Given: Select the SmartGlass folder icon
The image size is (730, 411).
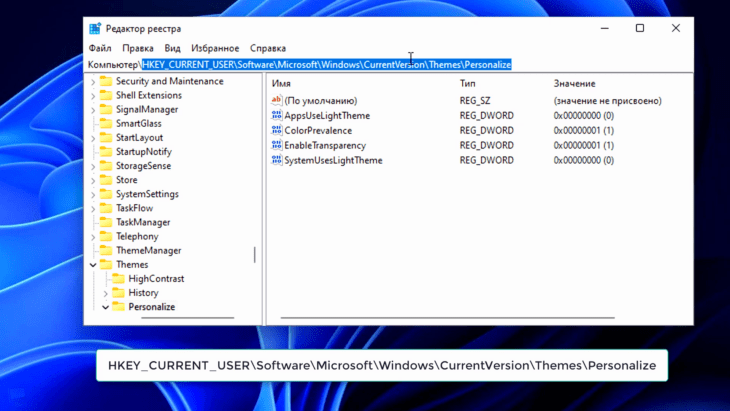Looking at the screenshot, I should (106, 123).
